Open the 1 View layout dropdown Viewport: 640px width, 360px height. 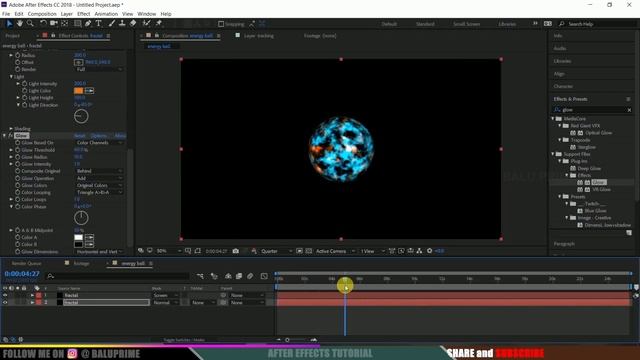[372, 251]
